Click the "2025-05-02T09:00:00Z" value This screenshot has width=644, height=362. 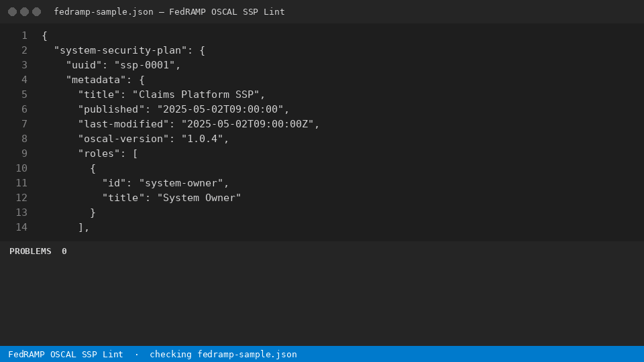pos(248,125)
